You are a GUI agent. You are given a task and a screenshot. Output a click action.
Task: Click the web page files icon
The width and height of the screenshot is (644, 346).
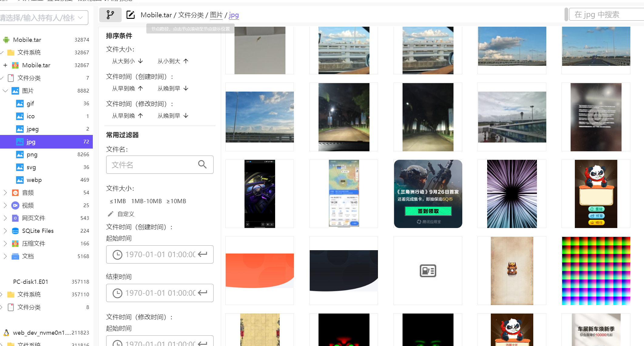pyautogui.click(x=15, y=218)
